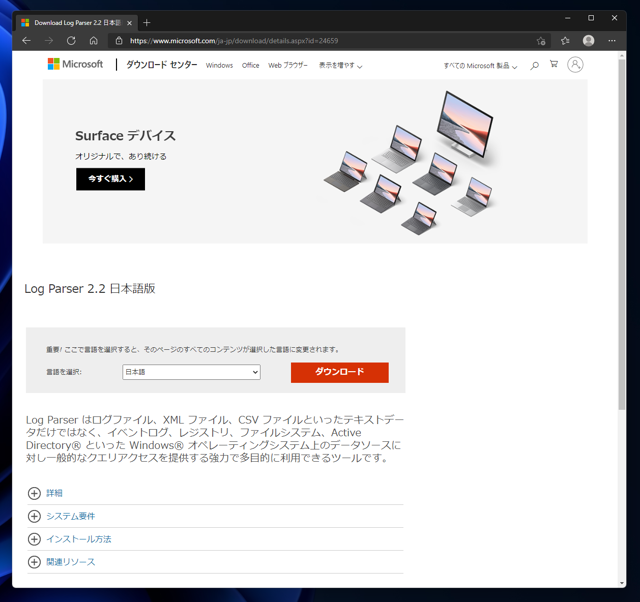Reload the page with refresh icon
This screenshot has height=602, width=640.
tap(71, 40)
